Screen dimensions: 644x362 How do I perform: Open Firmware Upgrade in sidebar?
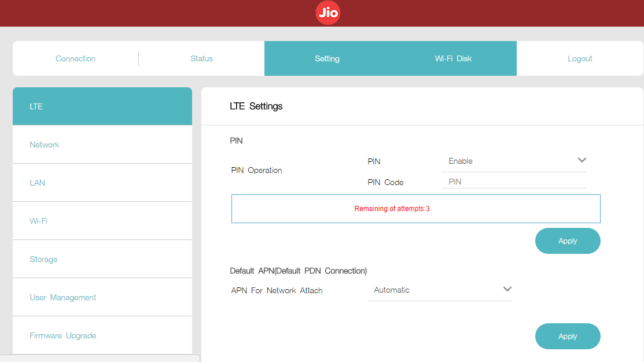click(x=102, y=335)
